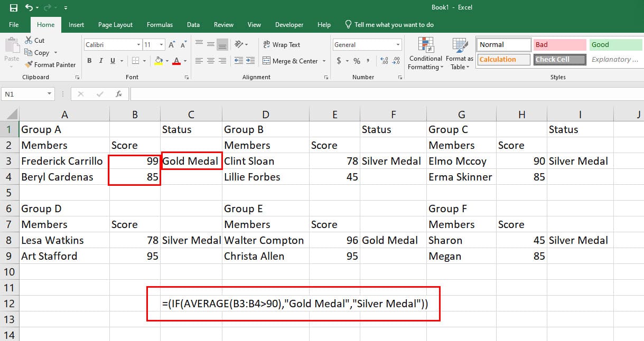Screen dimensions: 644x341
Task: Apply Percent Style format
Action: [x=357, y=61]
